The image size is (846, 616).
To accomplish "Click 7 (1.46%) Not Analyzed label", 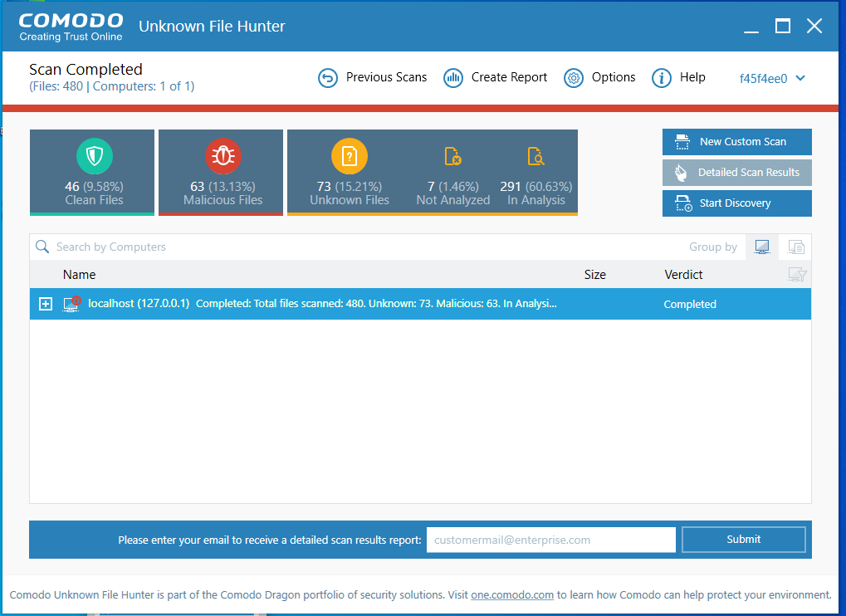I will tap(452, 193).
